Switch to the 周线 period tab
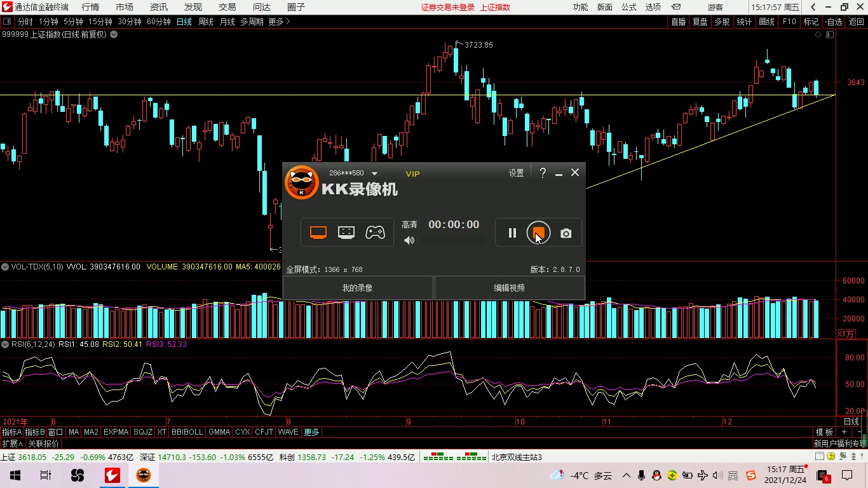Screen dimensions: 868x488 pos(206,22)
